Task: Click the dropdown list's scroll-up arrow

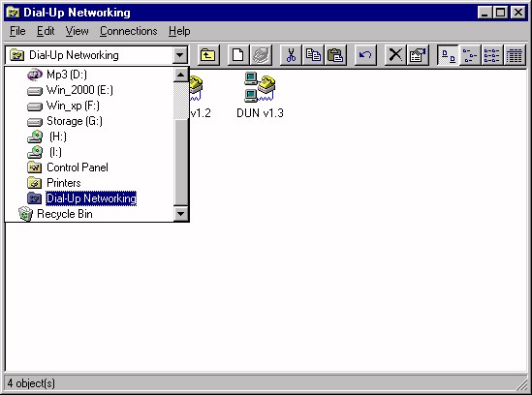Action: click(180, 75)
